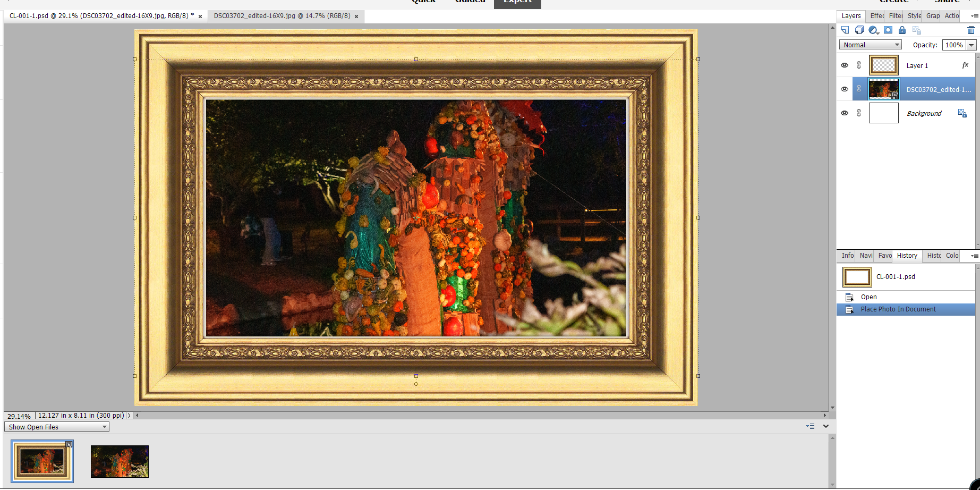Delete the selected layer with the trash icon
Viewport: 980px width, 490px height.
972,30
